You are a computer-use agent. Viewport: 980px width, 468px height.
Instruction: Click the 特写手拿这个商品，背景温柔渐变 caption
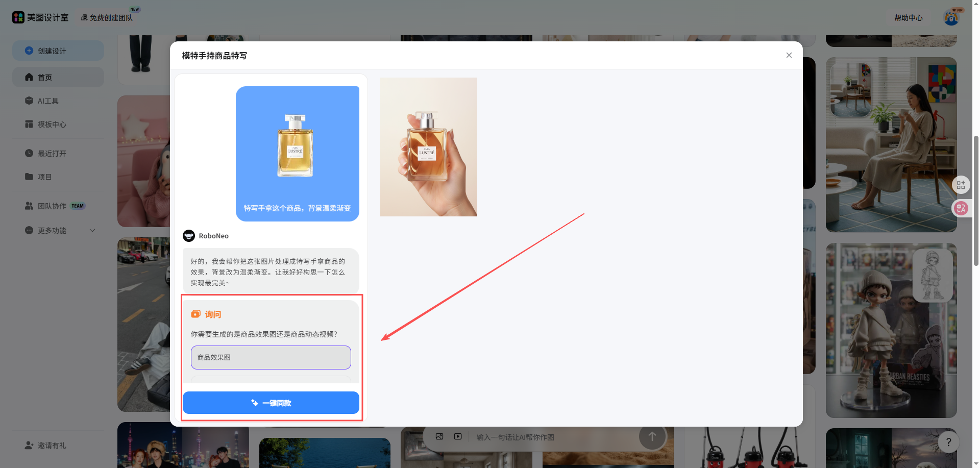pyautogui.click(x=298, y=208)
